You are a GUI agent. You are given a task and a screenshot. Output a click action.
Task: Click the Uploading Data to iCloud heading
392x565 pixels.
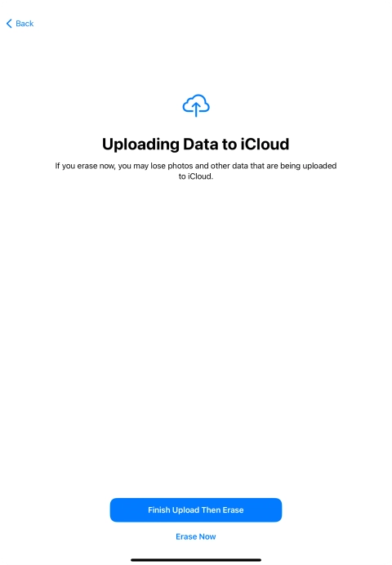point(196,145)
